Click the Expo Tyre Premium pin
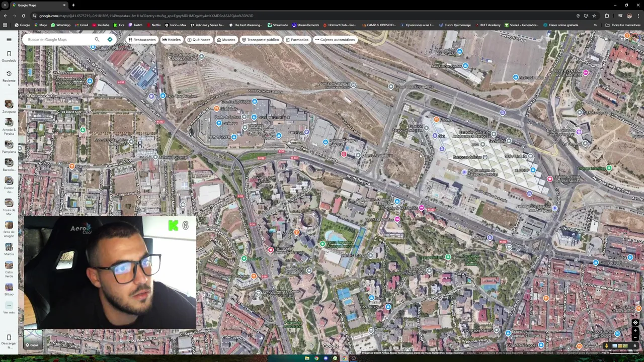Screen dimensions: 644x362 pos(163,96)
